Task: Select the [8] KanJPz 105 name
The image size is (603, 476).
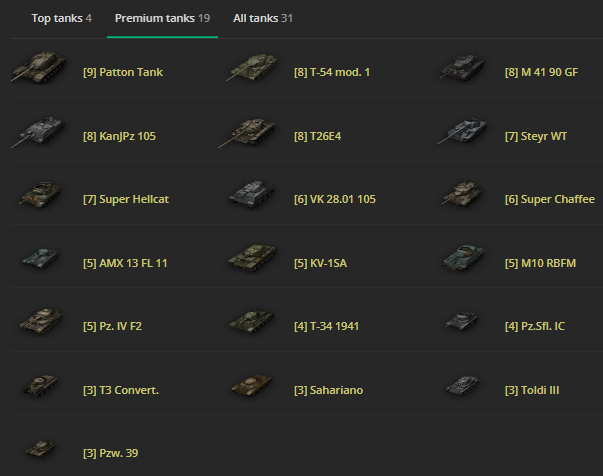Action: [x=120, y=136]
